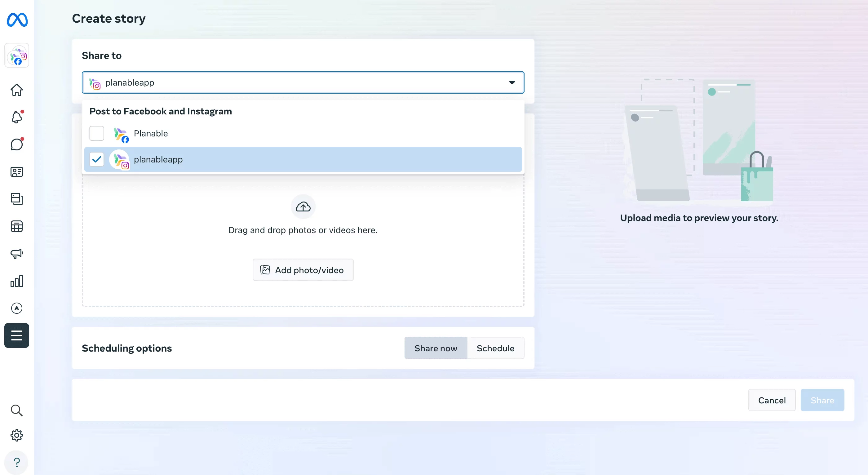This screenshot has height=475, width=868.
Task: Click the planableapp profile avatar in sidebar
Action: point(16,55)
